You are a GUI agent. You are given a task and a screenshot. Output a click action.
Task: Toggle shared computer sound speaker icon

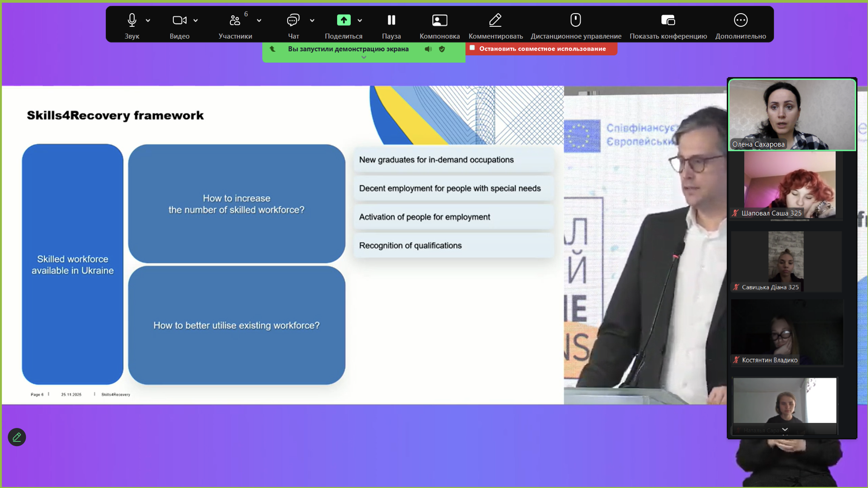click(x=428, y=49)
